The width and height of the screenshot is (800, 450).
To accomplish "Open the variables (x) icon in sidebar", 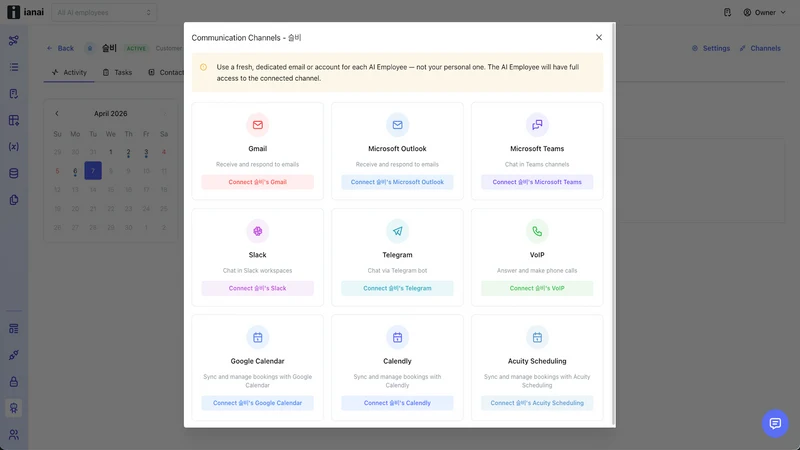I will pyautogui.click(x=14, y=147).
